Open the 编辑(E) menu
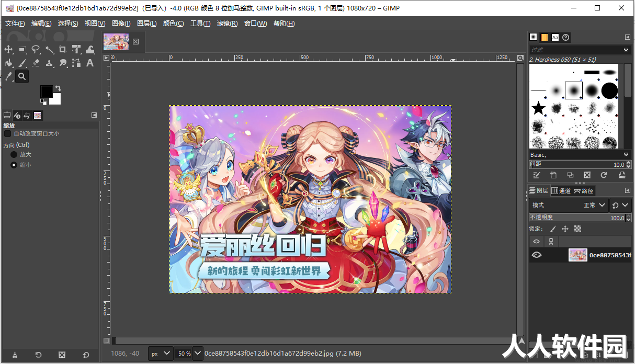Viewport: 635px width, 364px height. tap(41, 24)
